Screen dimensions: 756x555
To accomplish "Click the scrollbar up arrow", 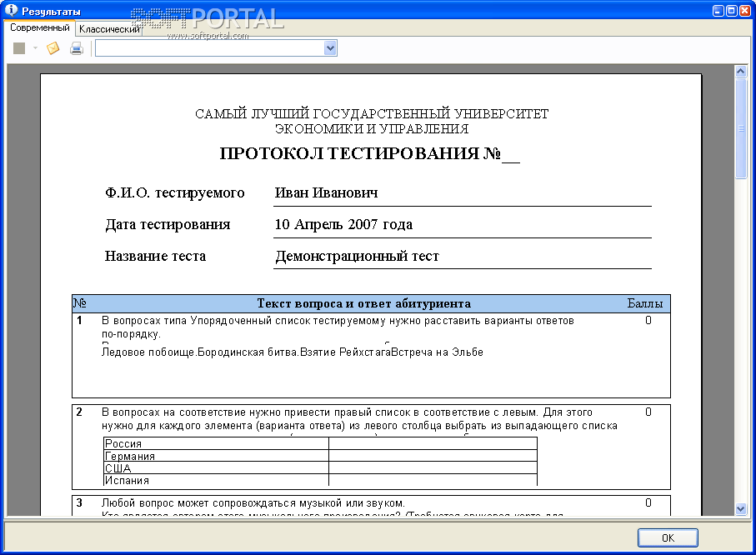I will click(741, 72).
